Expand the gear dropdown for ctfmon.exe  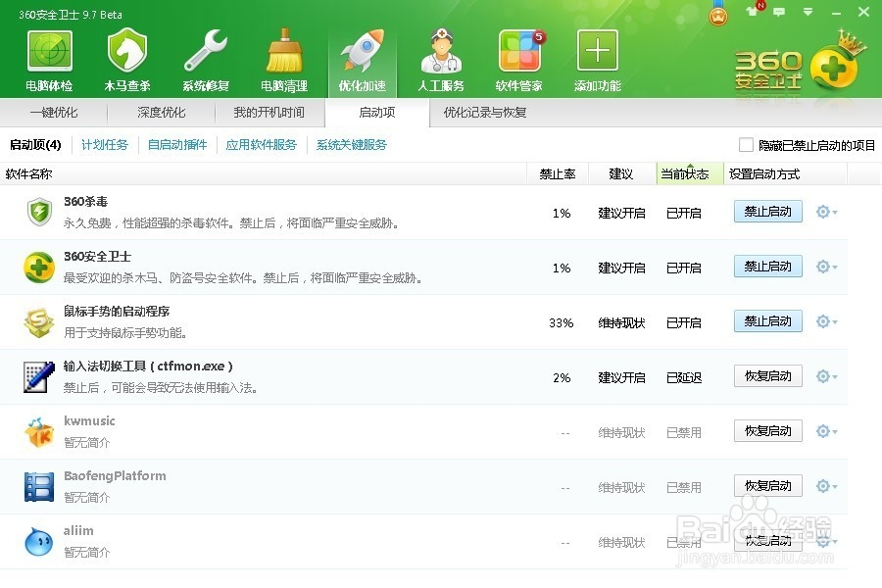[825, 375]
